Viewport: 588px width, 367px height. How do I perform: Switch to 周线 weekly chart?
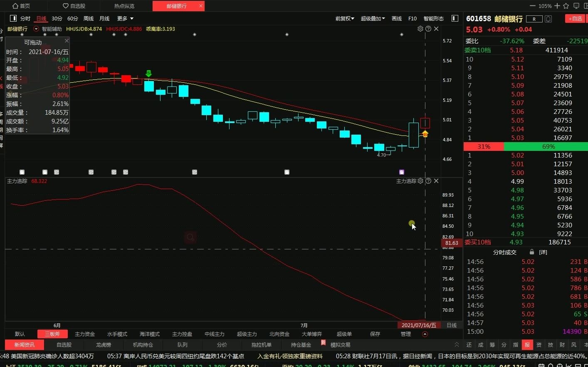pyautogui.click(x=89, y=18)
